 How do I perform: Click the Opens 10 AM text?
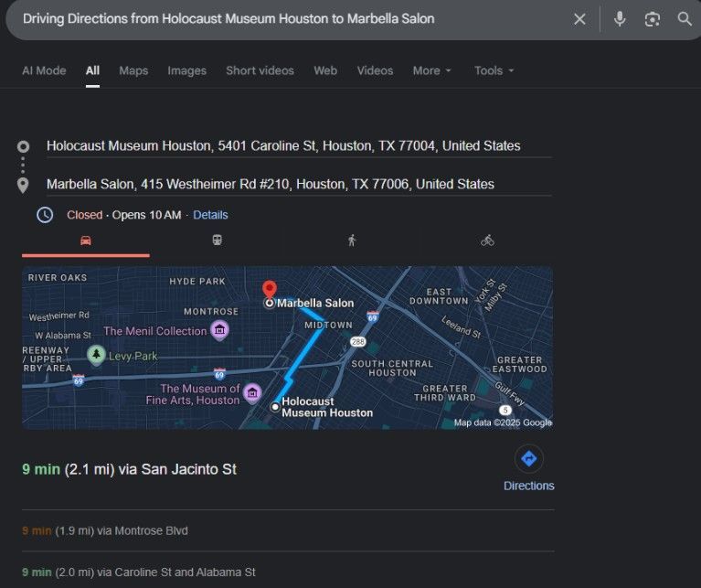[x=146, y=215]
